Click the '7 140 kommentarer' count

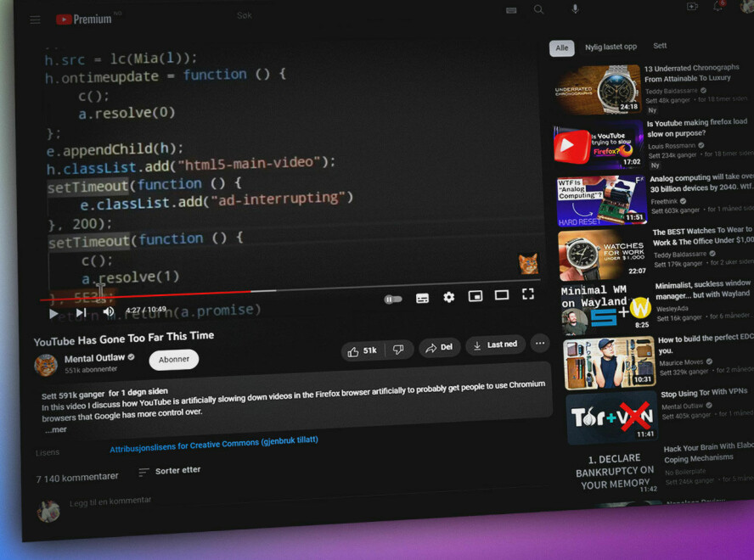point(77,478)
